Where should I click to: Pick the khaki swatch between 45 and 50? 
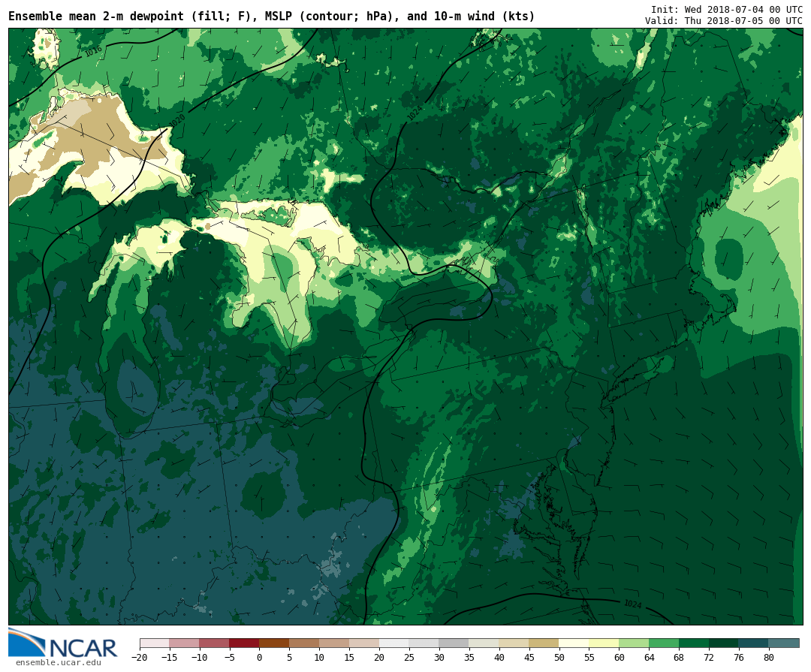point(544,643)
